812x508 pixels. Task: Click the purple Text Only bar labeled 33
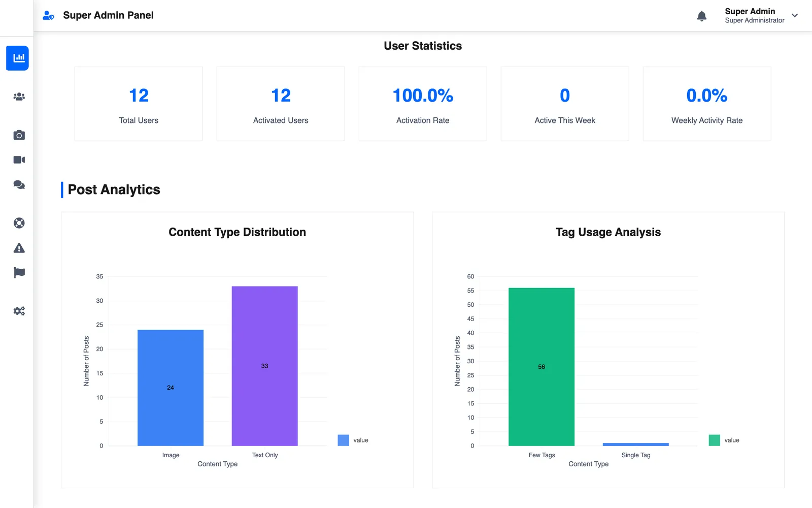click(x=264, y=366)
